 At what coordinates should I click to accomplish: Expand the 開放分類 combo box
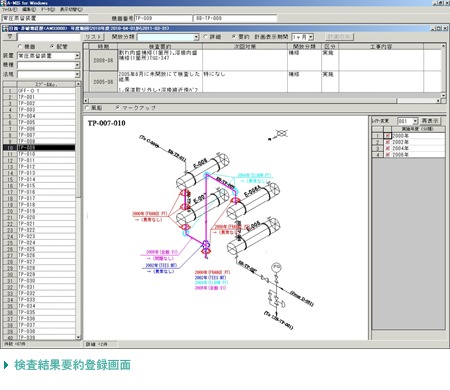196,37
